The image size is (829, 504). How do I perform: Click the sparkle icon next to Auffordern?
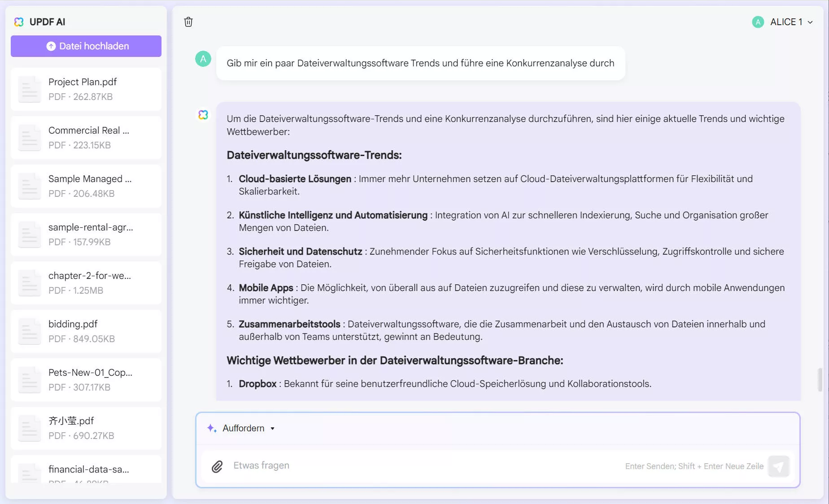[x=211, y=428]
